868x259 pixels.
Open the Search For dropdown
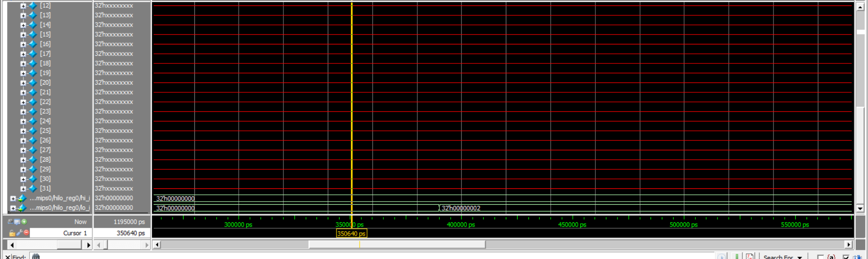click(800, 257)
